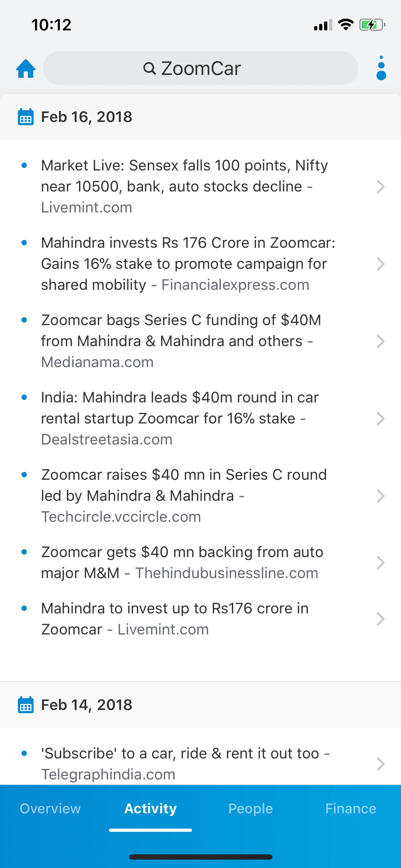This screenshot has width=401, height=868.
Task: Open Medianama Series C funding chevron
Action: click(x=381, y=341)
